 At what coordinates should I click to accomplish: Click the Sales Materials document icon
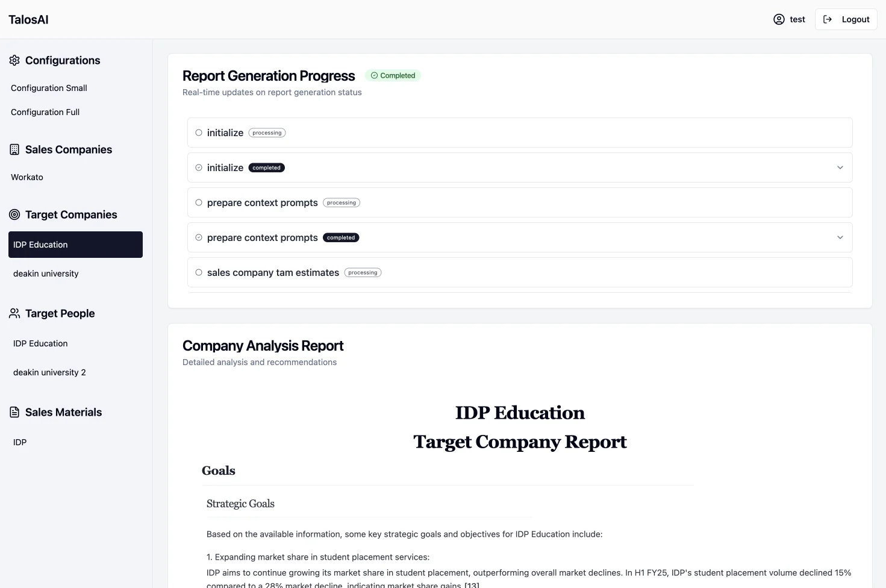click(x=14, y=412)
